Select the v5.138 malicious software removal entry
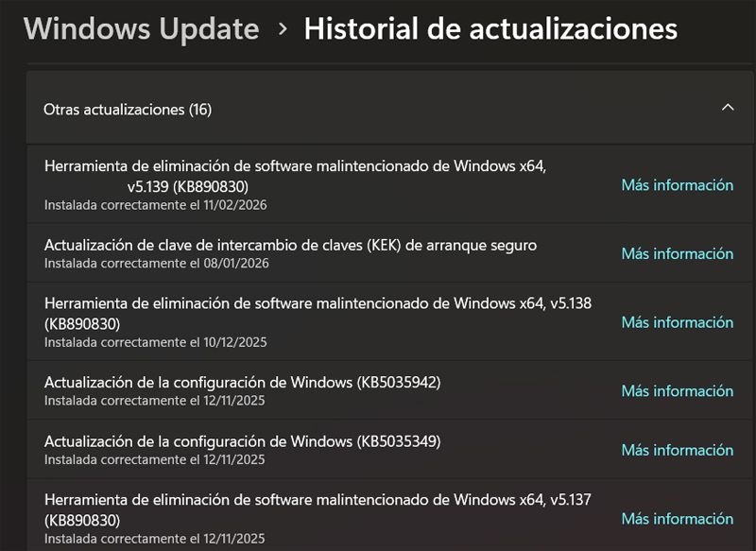Screen dimensions: 756x551 pyautogui.click(x=283, y=319)
